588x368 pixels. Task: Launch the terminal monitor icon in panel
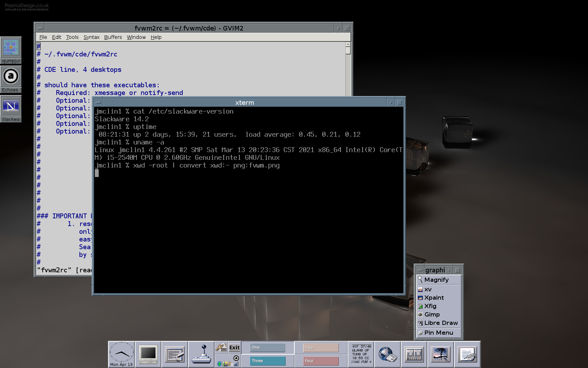pos(148,354)
